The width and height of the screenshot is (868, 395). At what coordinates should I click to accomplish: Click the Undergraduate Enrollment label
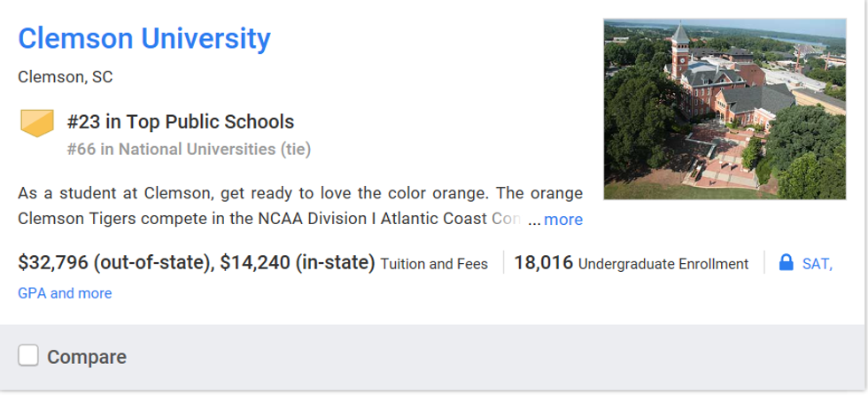coord(663,264)
